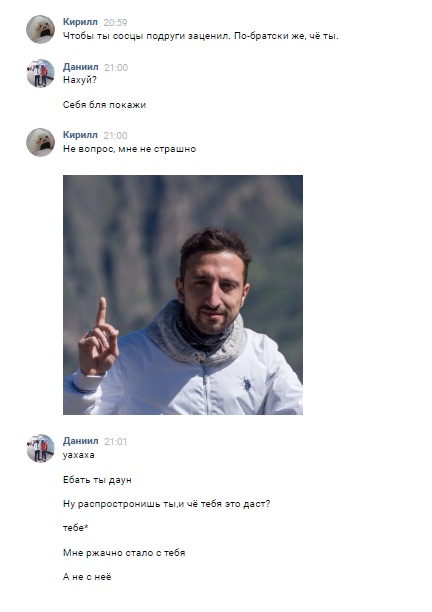
Task: Select the 20:59 timestamp on Кирилл's message
Action: pos(115,23)
